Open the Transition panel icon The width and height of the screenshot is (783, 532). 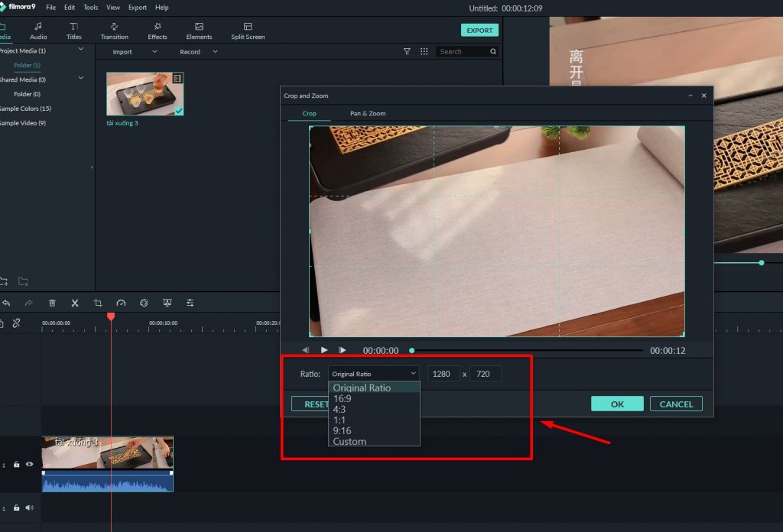[x=114, y=30]
